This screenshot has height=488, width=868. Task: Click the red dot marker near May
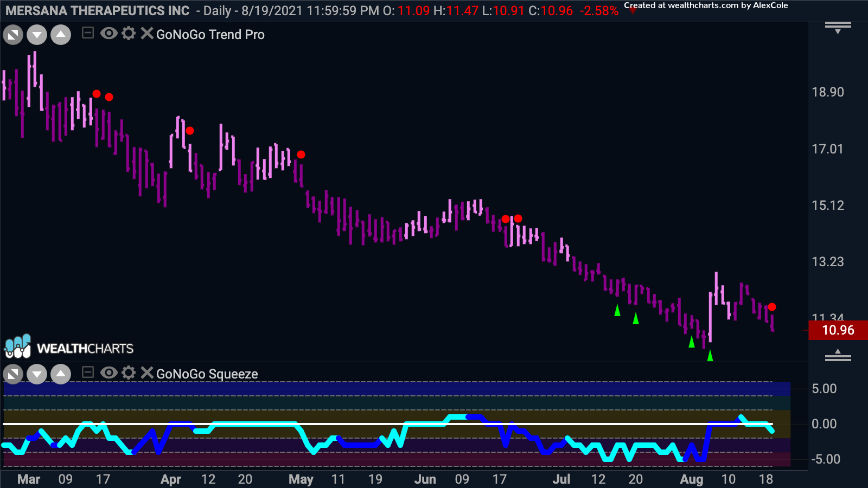click(x=301, y=155)
